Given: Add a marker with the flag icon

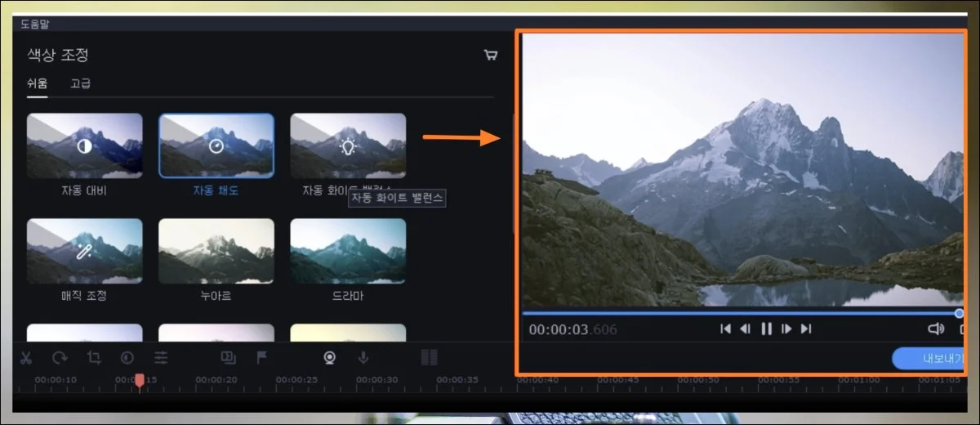Looking at the screenshot, I should tap(261, 357).
